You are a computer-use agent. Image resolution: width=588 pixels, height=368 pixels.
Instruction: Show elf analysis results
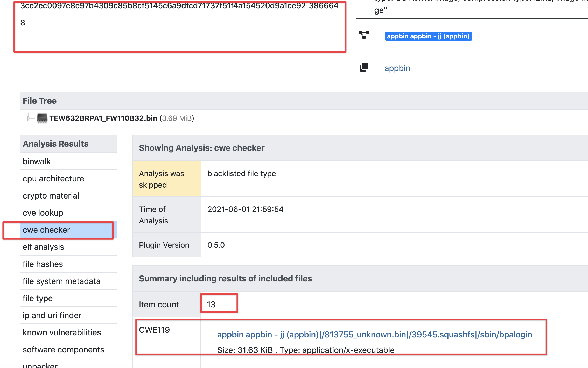coord(43,247)
